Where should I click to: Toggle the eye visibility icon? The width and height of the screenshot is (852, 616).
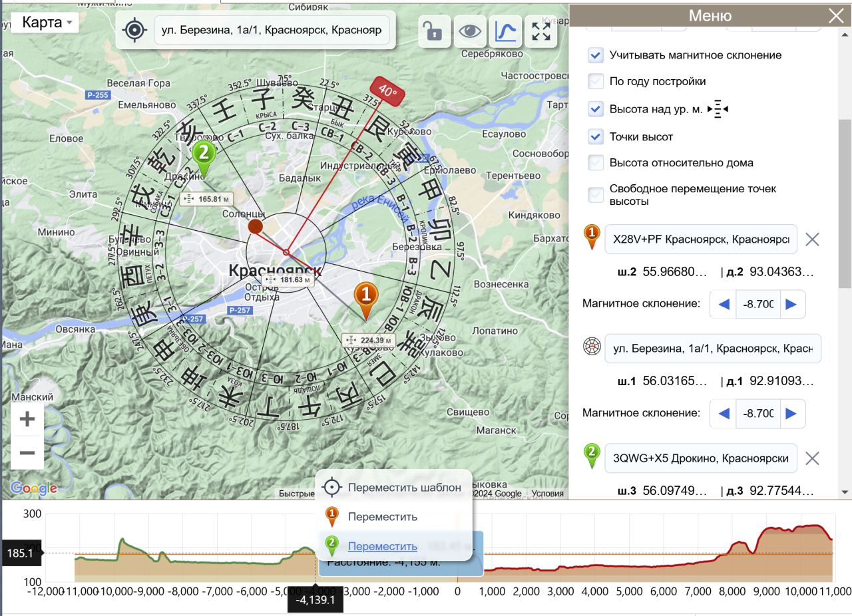coord(470,31)
